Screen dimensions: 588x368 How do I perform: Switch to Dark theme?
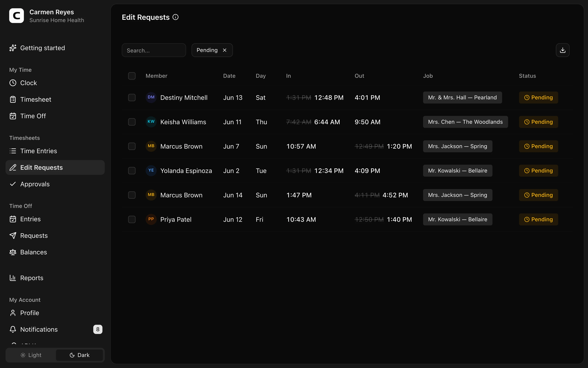coord(79,355)
